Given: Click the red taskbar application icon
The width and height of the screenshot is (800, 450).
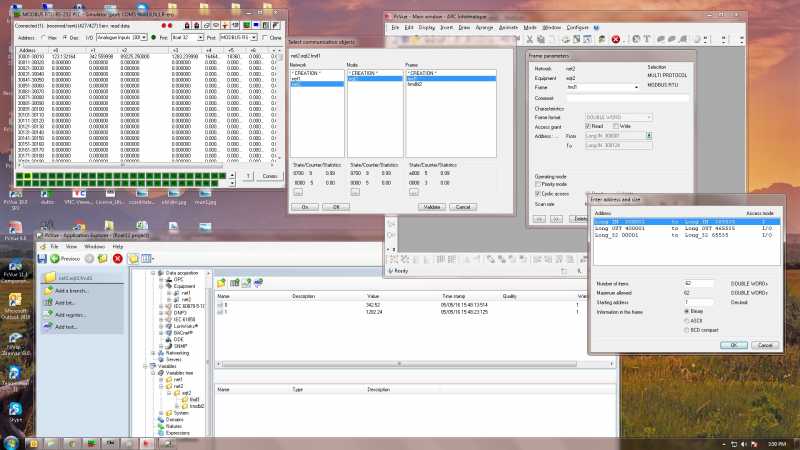Looking at the screenshot, I should pyautogui.click(x=147, y=443).
